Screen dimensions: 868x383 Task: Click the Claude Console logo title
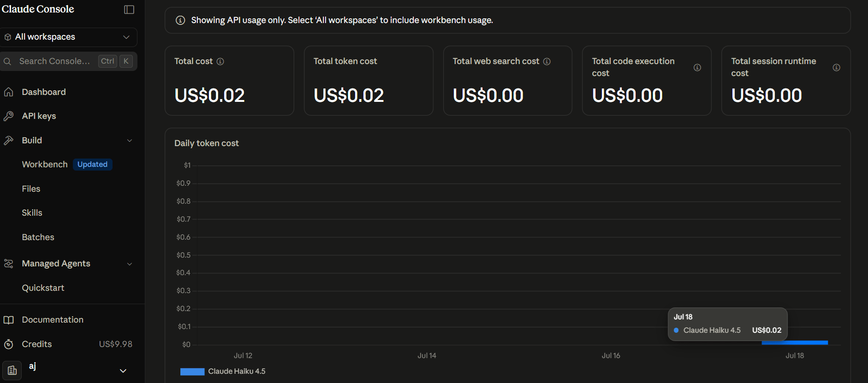click(x=38, y=9)
